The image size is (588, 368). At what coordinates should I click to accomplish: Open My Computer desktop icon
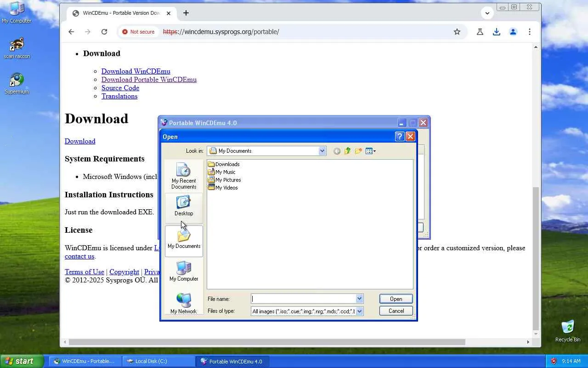pyautogui.click(x=17, y=13)
